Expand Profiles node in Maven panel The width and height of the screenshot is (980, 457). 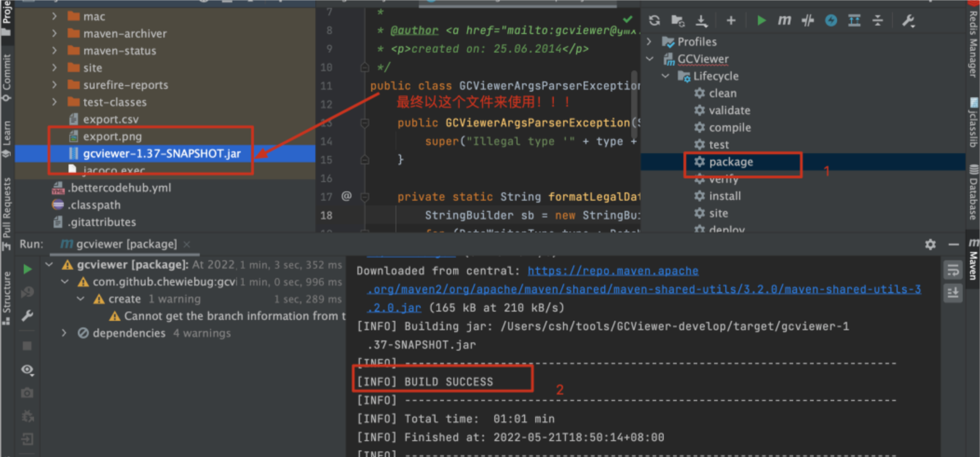[x=649, y=42]
